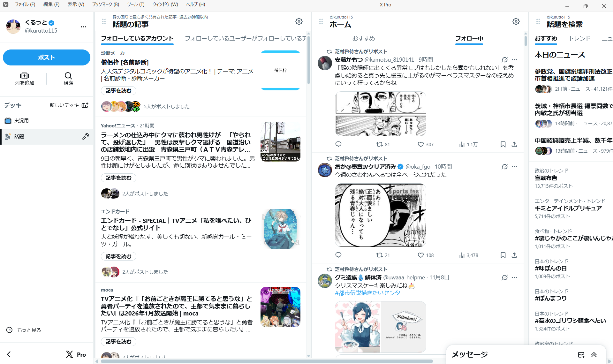Bookmark the おか@奏章Ⅳクリア済み post
The height and width of the screenshot is (364, 613).
[x=503, y=255]
